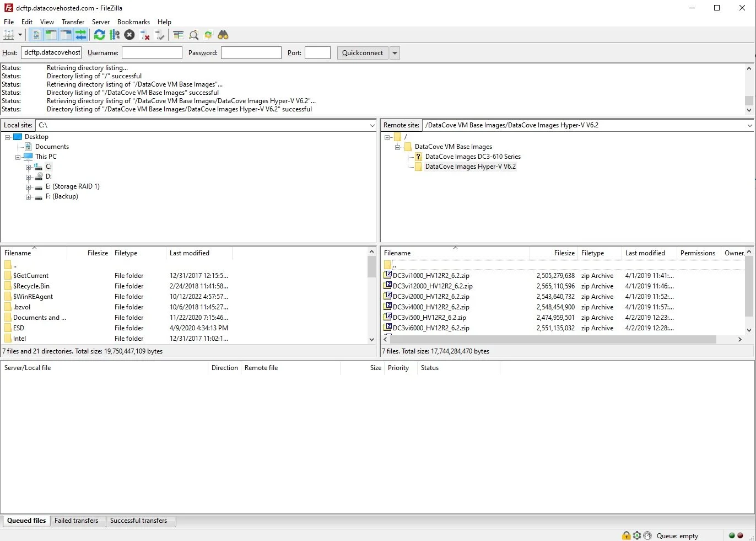Toggle synchronized browsing
The height and width of the screenshot is (541, 756).
click(208, 35)
